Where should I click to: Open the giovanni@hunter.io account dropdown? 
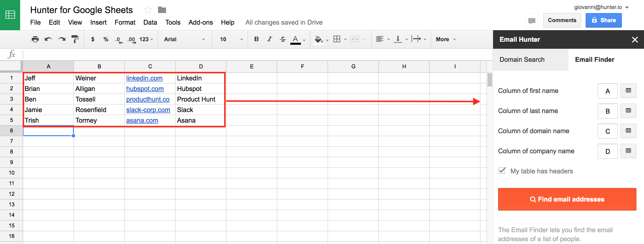601,7
